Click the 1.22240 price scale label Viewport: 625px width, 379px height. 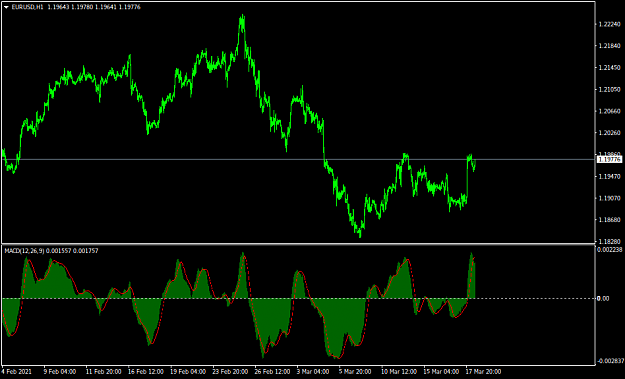tap(609, 24)
